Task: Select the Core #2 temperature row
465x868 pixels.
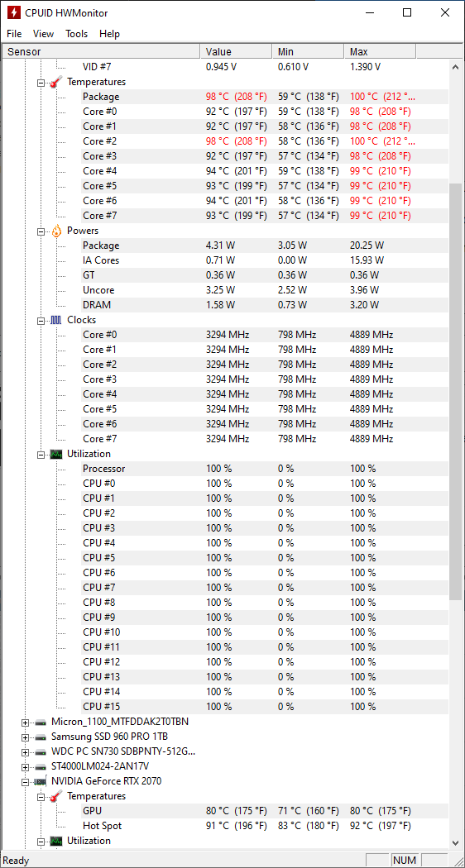Action: point(265,141)
